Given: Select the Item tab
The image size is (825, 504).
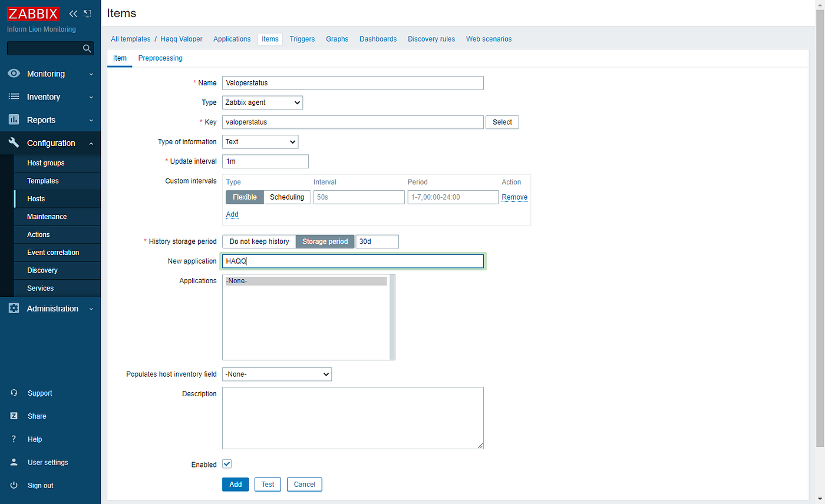Looking at the screenshot, I should (x=120, y=58).
